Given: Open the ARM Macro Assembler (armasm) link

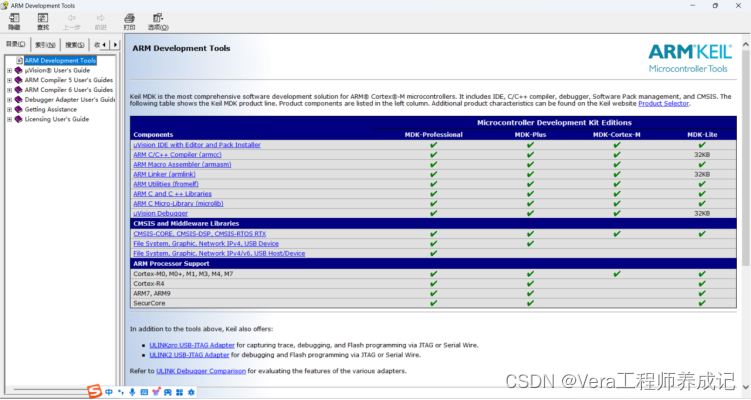Looking at the screenshot, I should (x=182, y=164).
